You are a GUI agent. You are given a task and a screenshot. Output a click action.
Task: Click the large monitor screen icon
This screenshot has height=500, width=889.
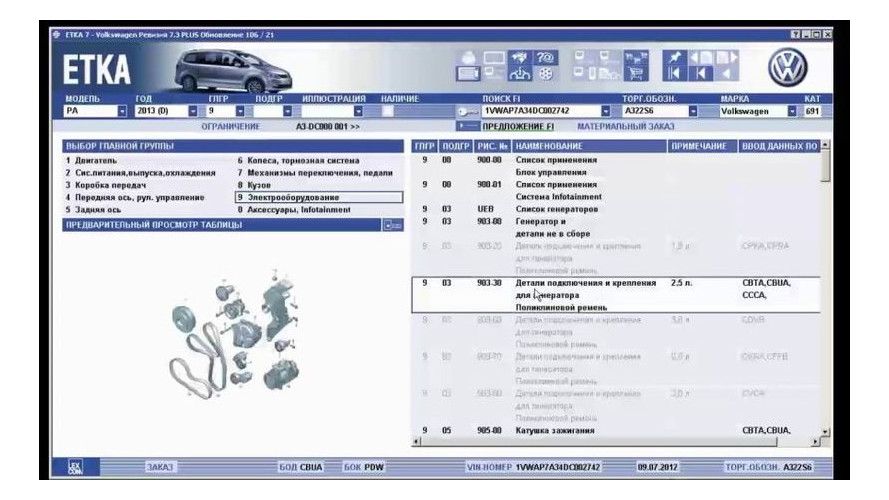pos(494,58)
